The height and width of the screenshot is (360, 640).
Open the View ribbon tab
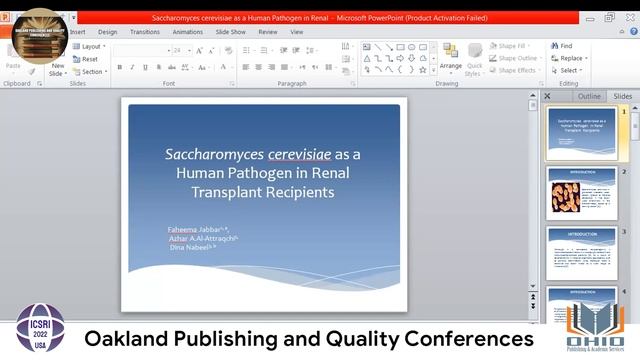297,32
